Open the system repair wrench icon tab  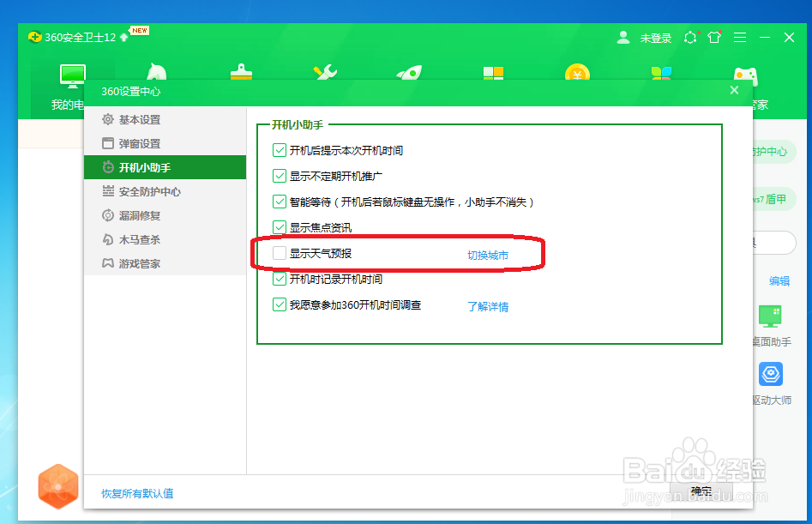coord(325,72)
